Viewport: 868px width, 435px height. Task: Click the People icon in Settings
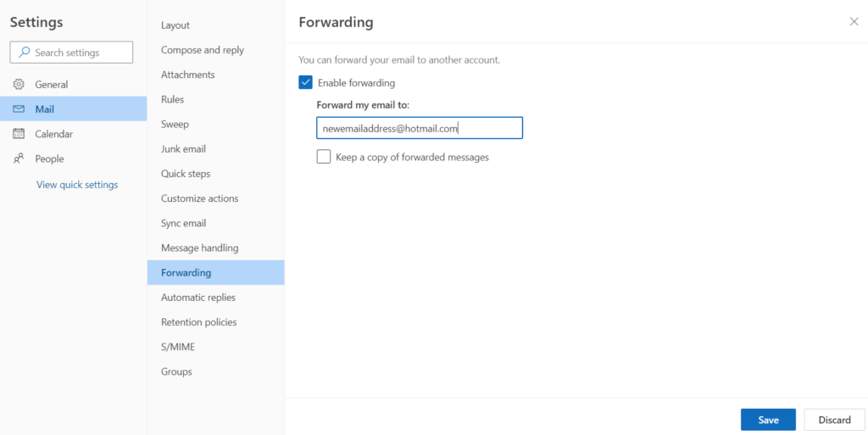pos(19,159)
